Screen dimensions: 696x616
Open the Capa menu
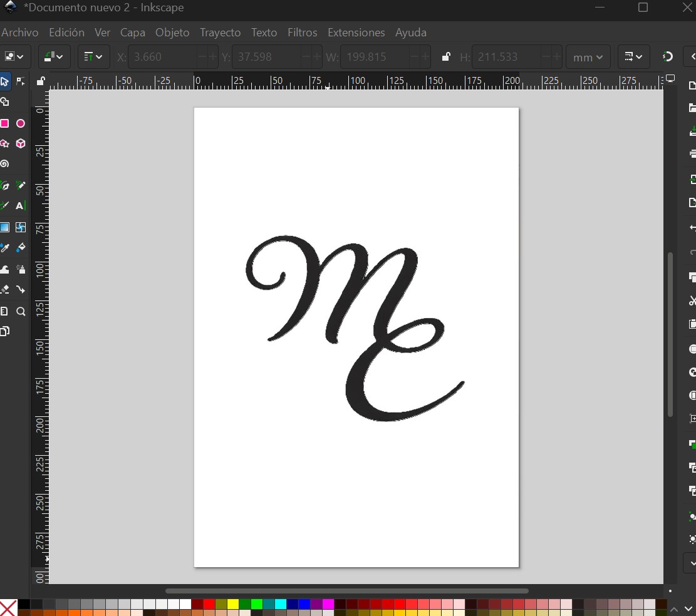pyautogui.click(x=132, y=33)
